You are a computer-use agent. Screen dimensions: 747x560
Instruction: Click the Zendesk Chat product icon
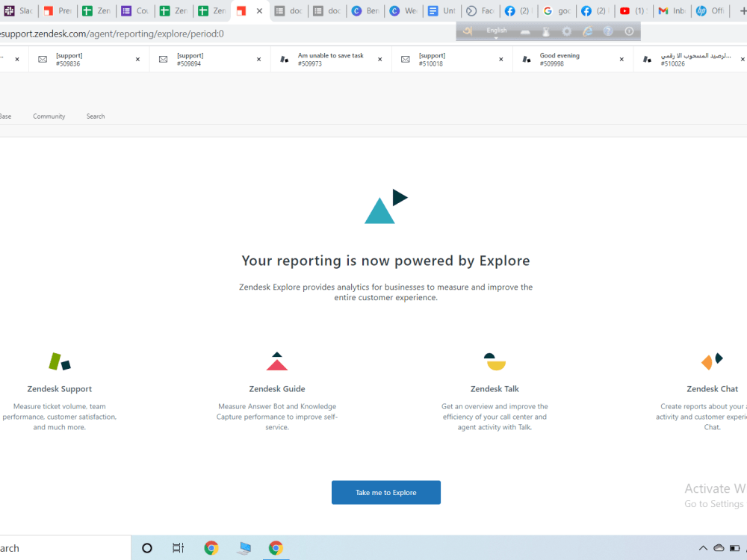[712, 361]
